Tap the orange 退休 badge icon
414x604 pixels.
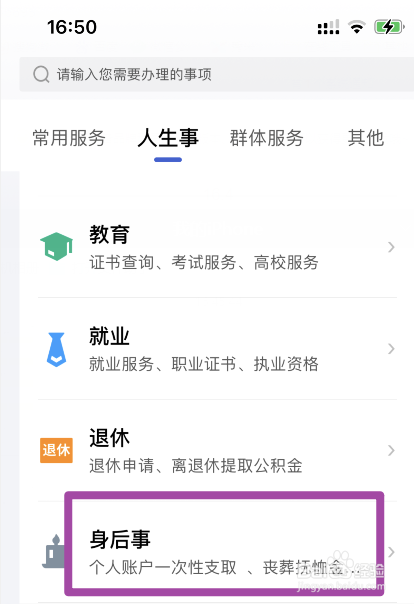point(56,450)
